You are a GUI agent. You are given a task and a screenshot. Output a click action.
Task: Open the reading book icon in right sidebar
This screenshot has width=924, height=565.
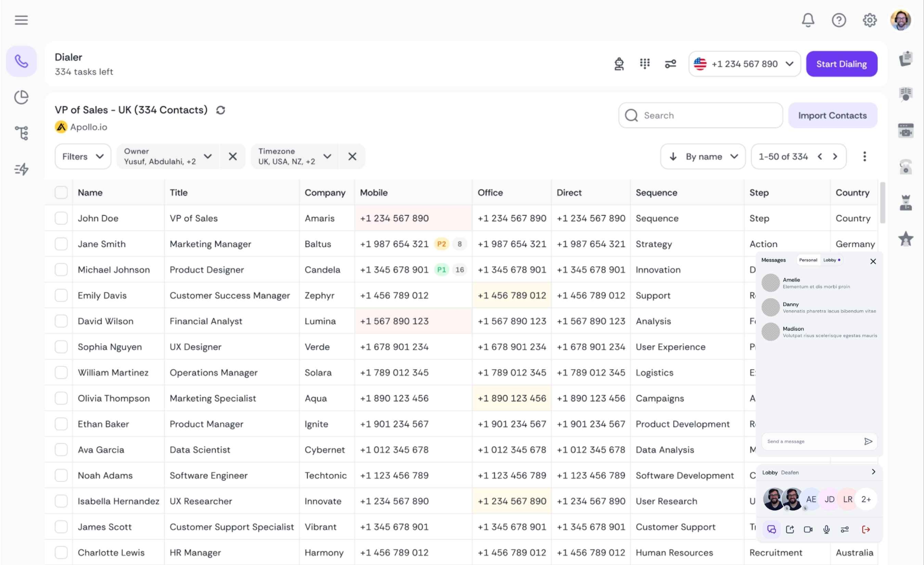pos(906,94)
